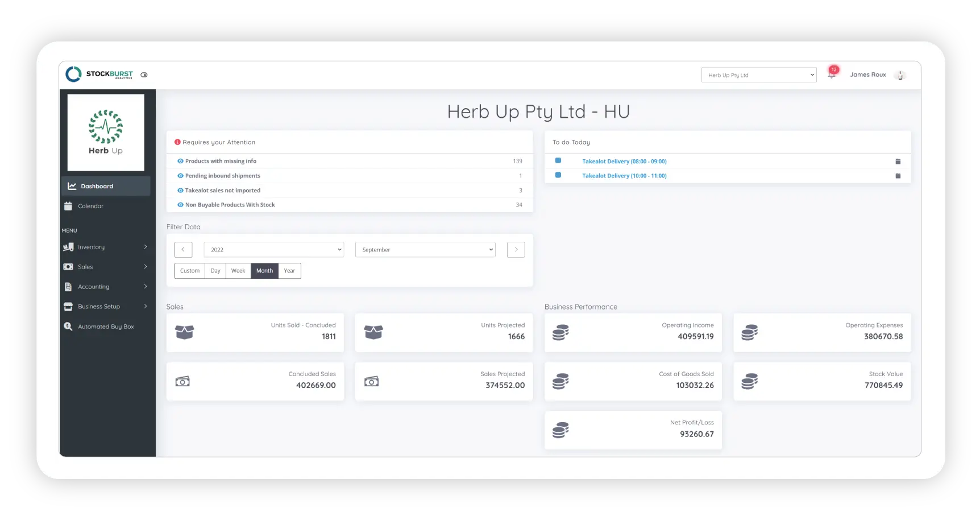Click the eye icon for Takealot sales not imported
This screenshot has height=520, width=980.
click(180, 191)
